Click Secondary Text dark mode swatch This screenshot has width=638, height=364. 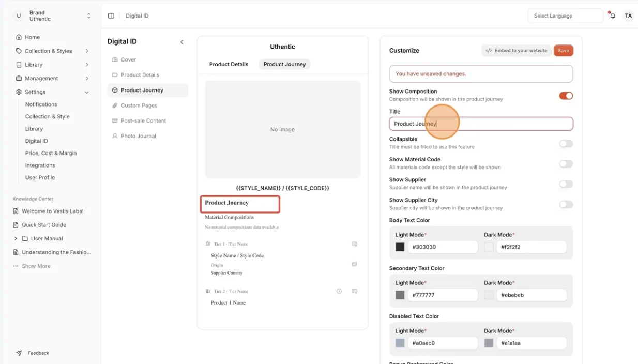pos(489,295)
